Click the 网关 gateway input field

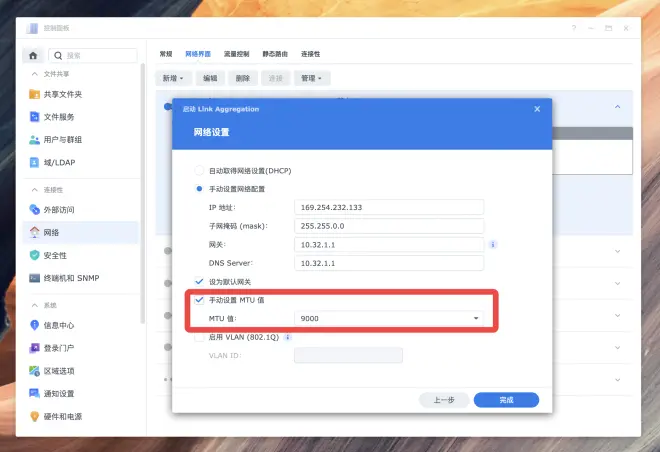coord(389,245)
